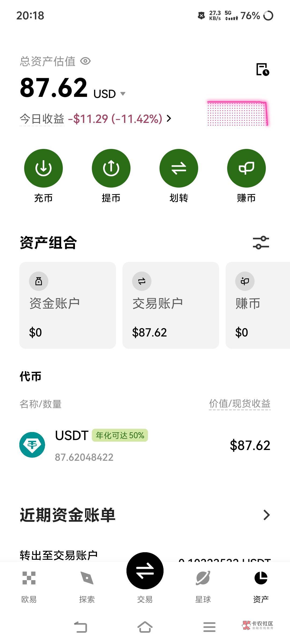
Task: Hide total asset value with eye icon
Action: pyautogui.click(x=85, y=61)
